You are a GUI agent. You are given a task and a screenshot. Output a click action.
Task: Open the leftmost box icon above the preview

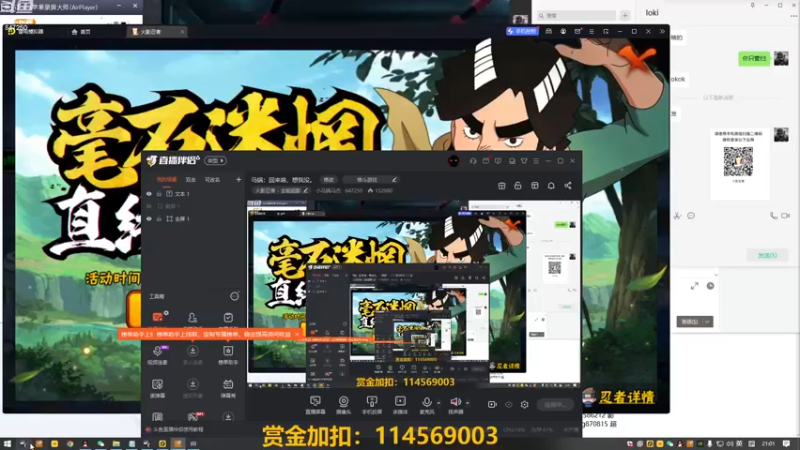coord(502,186)
